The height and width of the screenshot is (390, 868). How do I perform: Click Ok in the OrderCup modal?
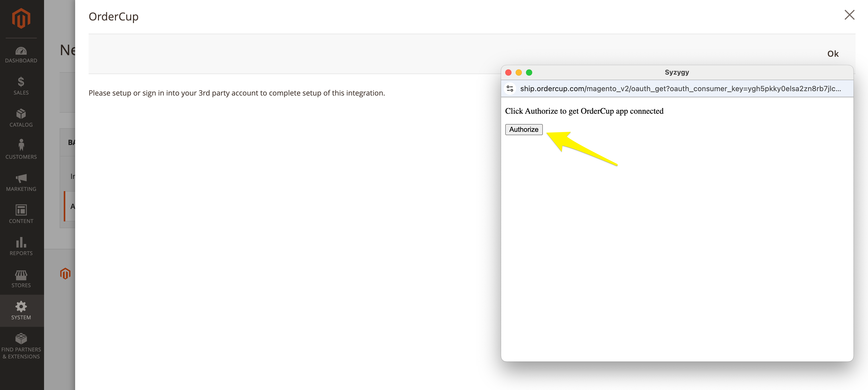(x=833, y=54)
